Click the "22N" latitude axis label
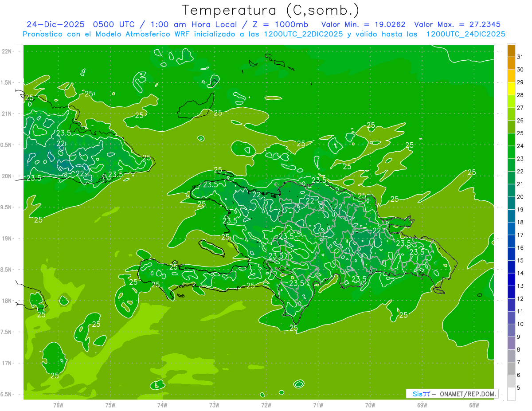 coord(7,51)
